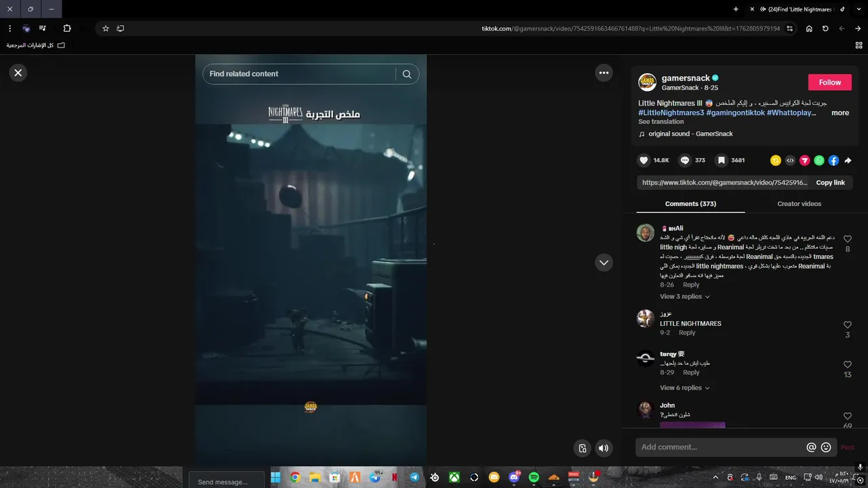Click the Send message field on the taskbar
This screenshot has height=488, width=868.
[x=226, y=481]
